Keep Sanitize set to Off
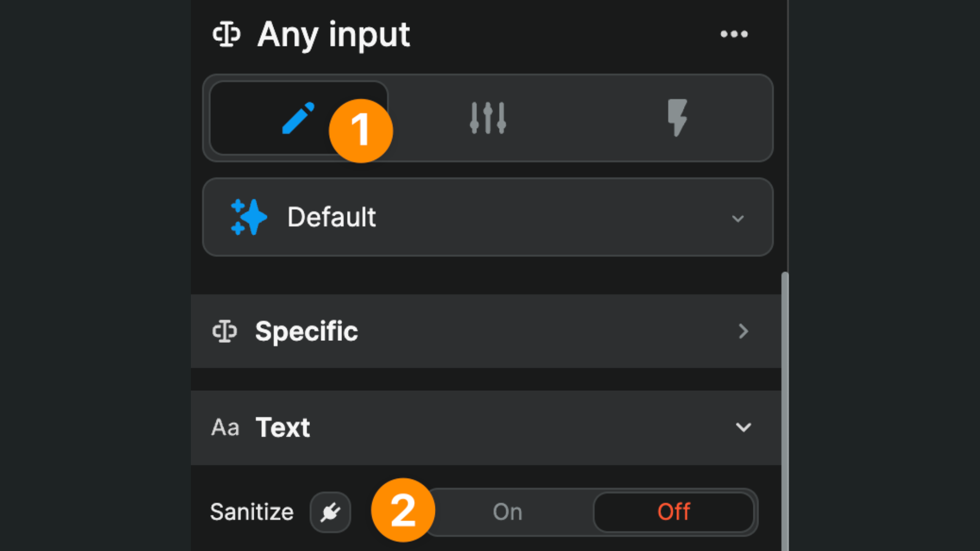This screenshot has height=551, width=980. coord(674,512)
